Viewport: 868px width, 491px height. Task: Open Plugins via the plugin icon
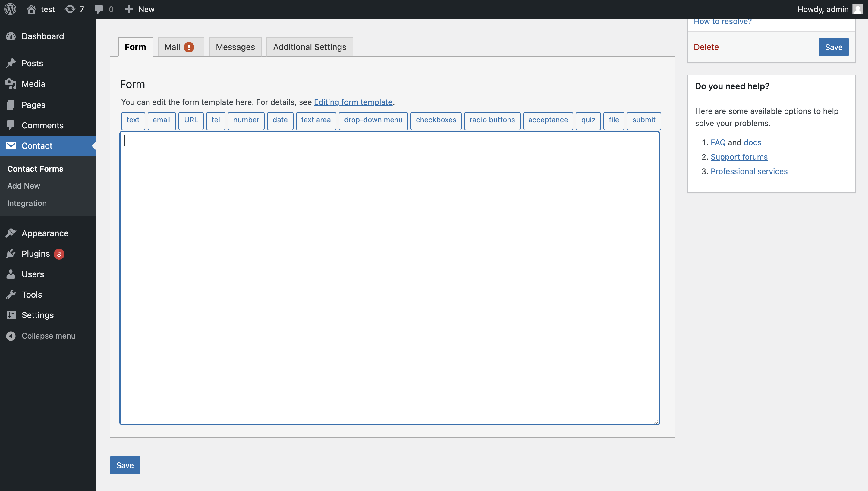11,254
